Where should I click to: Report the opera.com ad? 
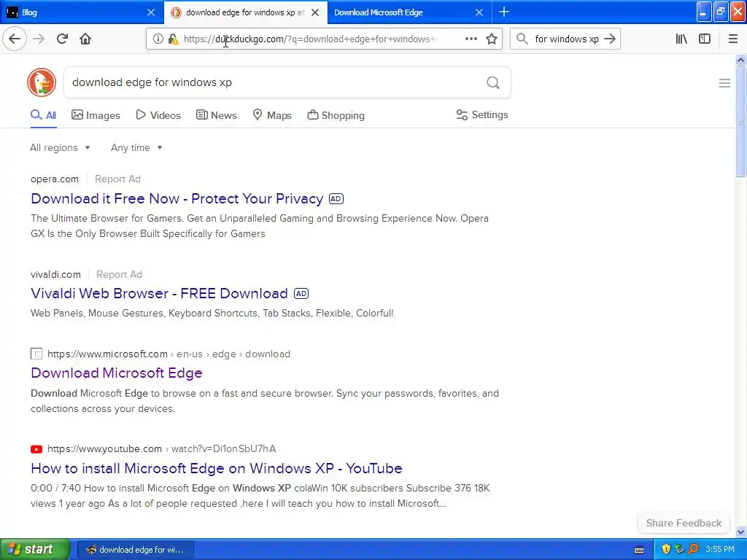click(117, 179)
